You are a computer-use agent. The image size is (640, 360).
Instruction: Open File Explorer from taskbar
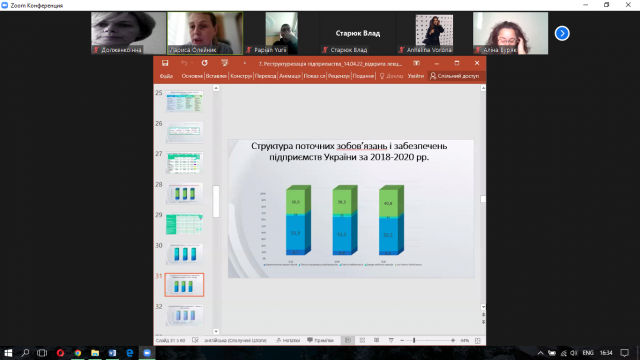(95, 353)
